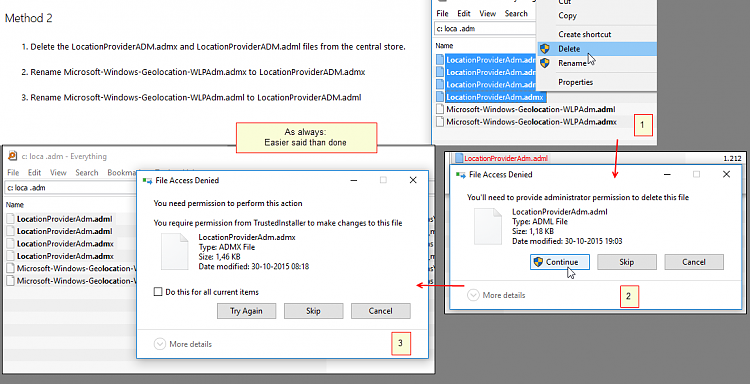Choose Rename from the context menu
The height and width of the screenshot is (384, 750).
pyautogui.click(x=572, y=63)
